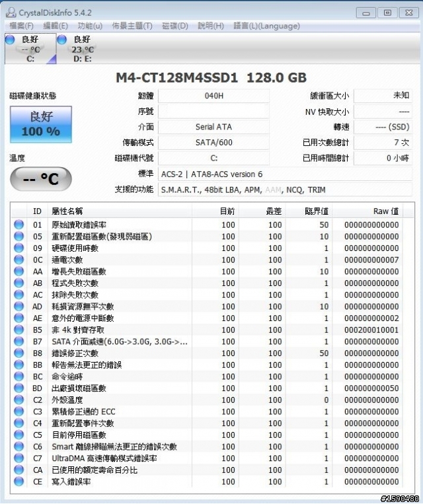Click the rotation rate field ---- (SSD)
Screen dimensions: 423x504
pyautogui.click(x=383, y=127)
